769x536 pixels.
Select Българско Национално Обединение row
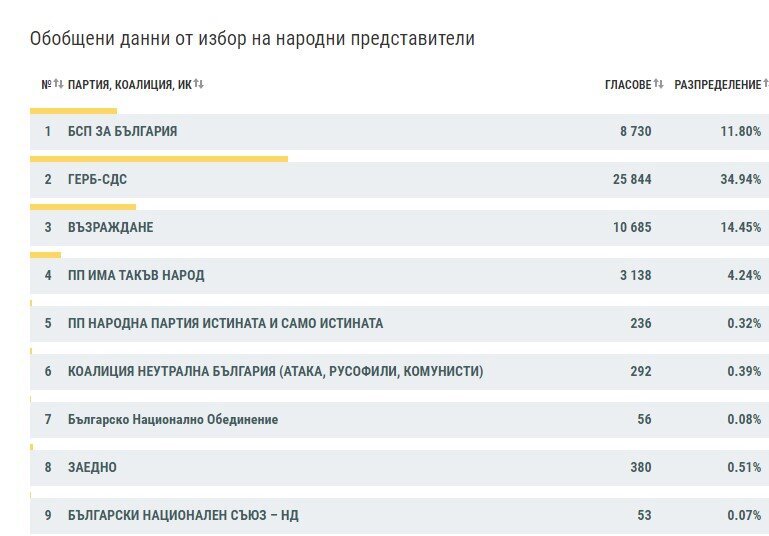[x=399, y=420]
